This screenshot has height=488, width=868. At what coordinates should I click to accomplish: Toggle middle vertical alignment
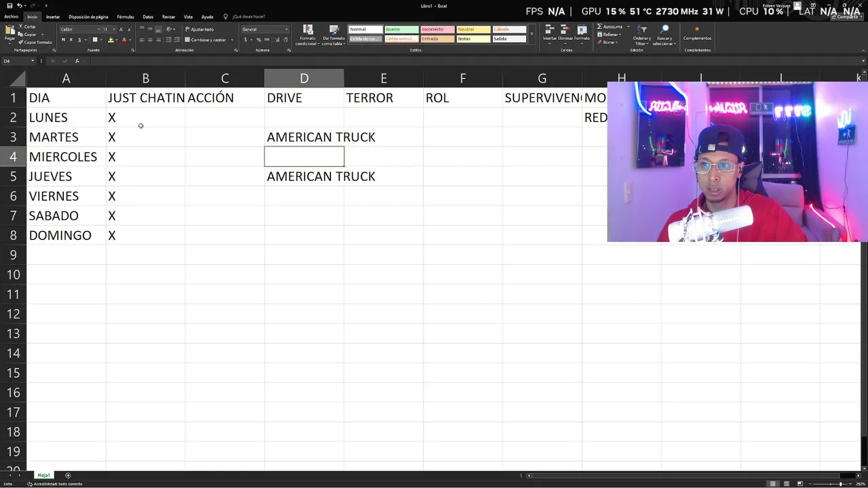click(x=150, y=29)
